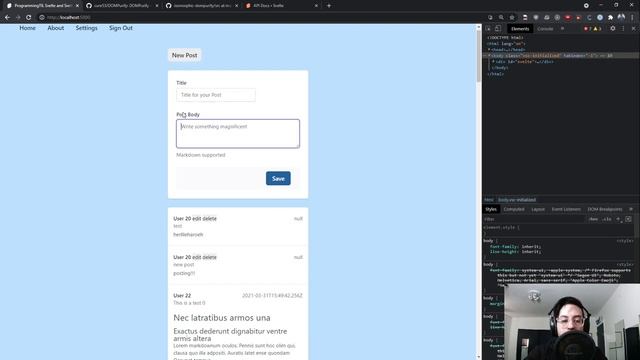
Task: Toggle the computed styles sidebar icon
Action: [629, 219]
